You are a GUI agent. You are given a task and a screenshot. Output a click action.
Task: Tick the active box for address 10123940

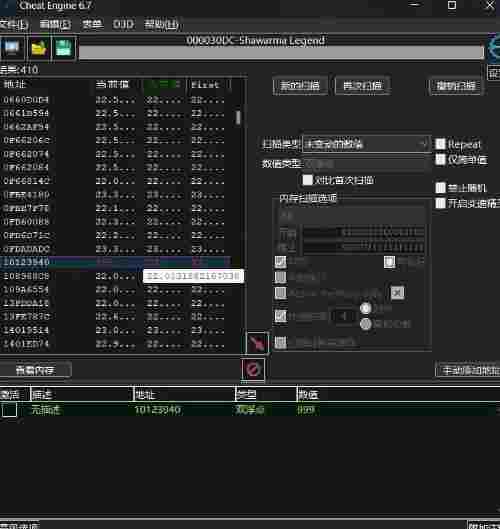point(9,410)
